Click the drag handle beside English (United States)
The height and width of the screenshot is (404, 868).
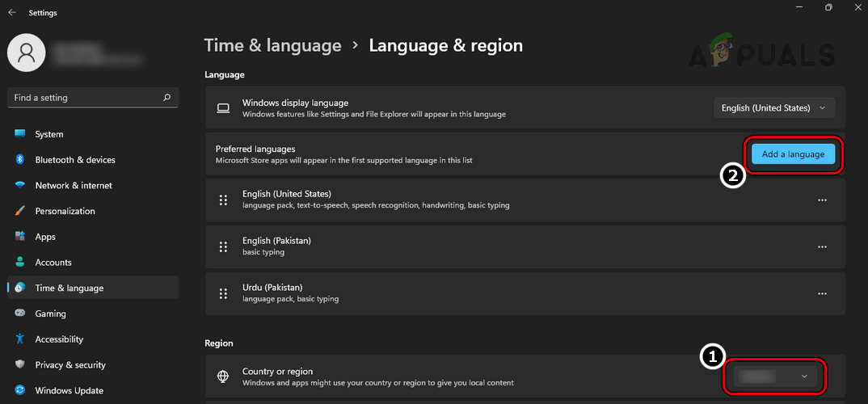pyautogui.click(x=223, y=200)
